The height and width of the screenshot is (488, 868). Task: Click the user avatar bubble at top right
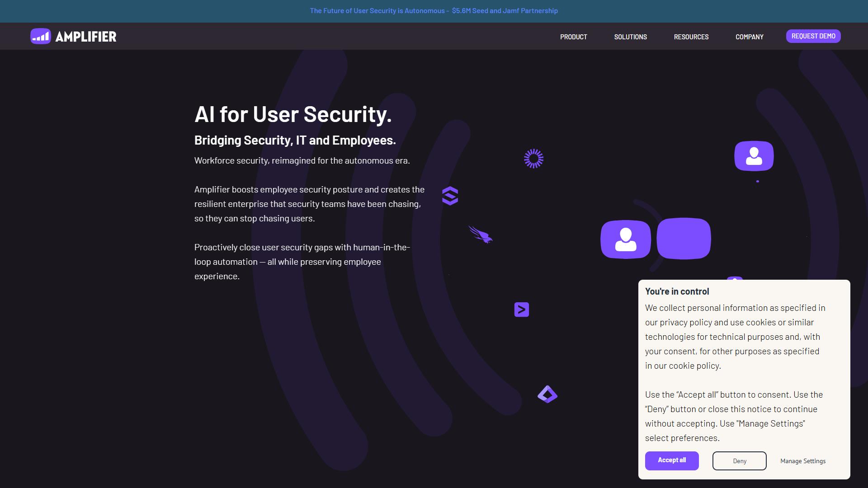[x=754, y=156]
